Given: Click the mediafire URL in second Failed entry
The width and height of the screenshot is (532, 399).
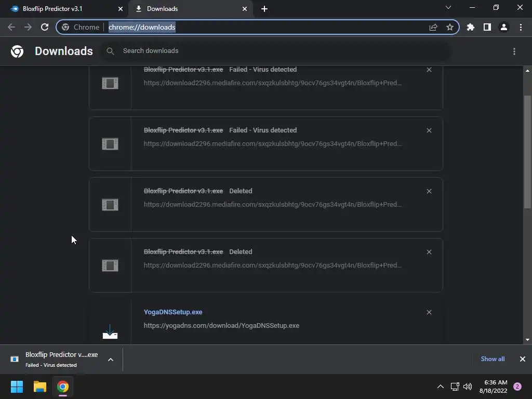Looking at the screenshot, I should (272, 143).
